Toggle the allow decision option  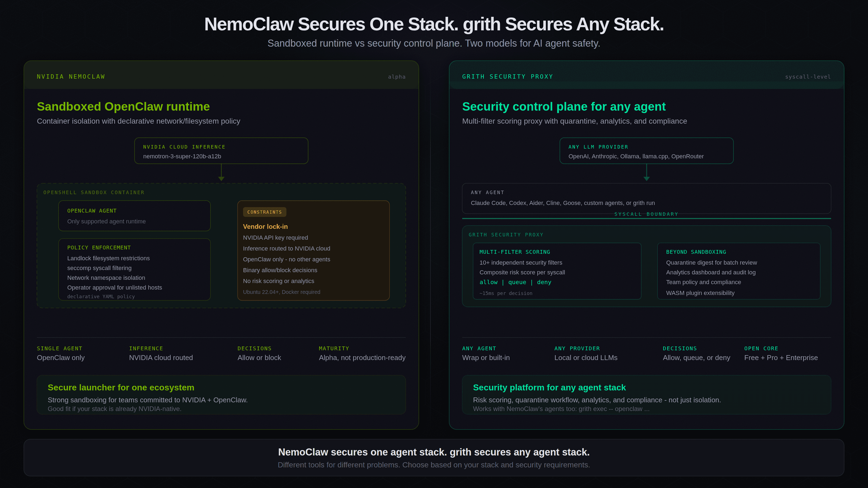click(488, 282)
